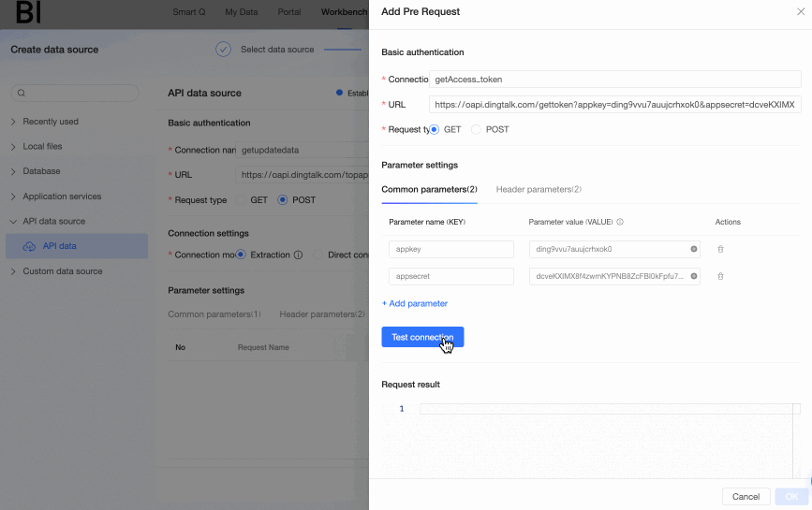
Task: Click appsecret parameter name field
Action: (451, 276)
